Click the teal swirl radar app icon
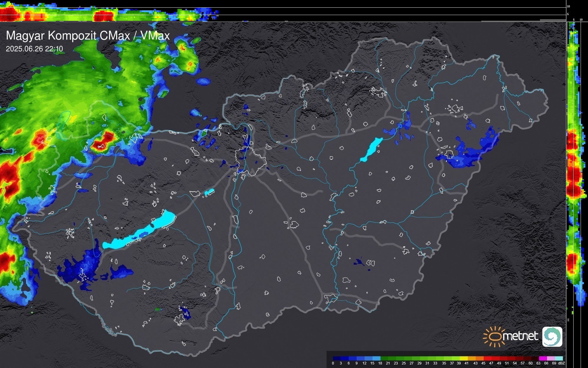Image resolution: width=588 pixels, height=368 pixels. coord(552,336)
